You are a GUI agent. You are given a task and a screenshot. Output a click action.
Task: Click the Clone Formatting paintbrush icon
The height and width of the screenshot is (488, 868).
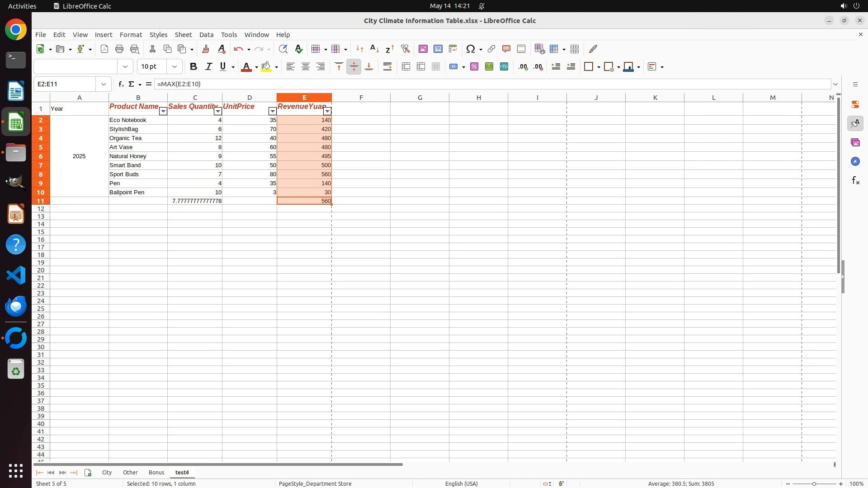205,49
